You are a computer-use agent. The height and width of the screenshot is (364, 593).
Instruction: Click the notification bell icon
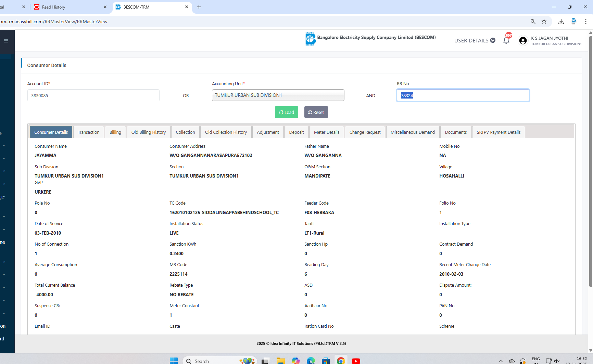point(506,40)
